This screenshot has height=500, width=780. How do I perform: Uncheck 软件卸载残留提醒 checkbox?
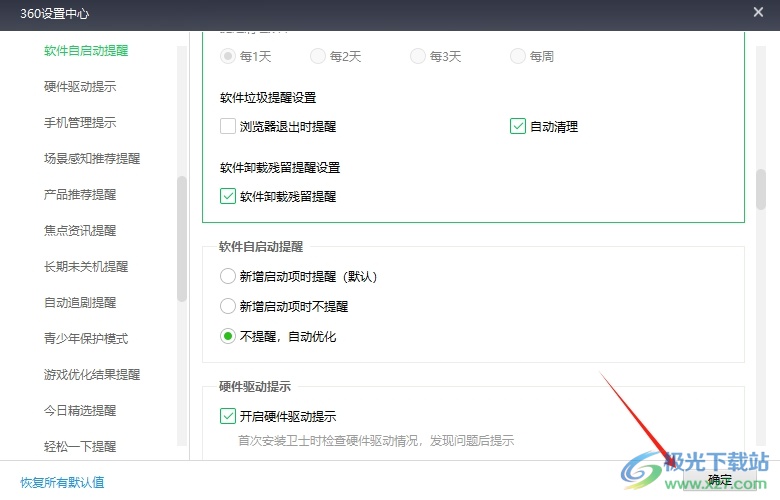pyautogui.click(x=228, y=196)
